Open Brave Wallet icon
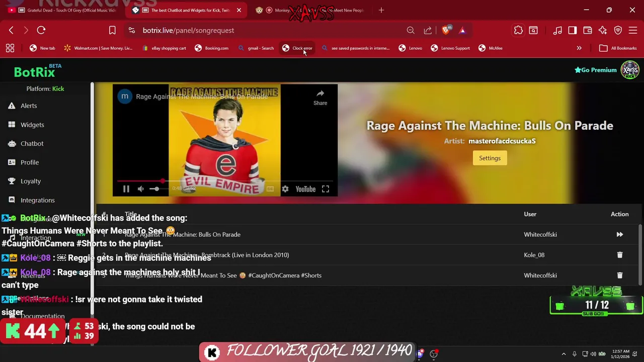The width and height of the screenshot is (644, 362). pyautogui.click(x=588, y=30)
